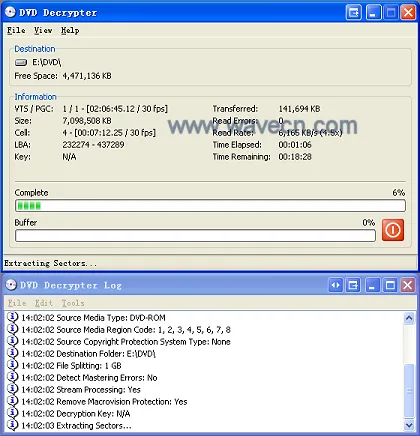Viewport: 420px width, 436px height.
Task: Select log line File Splitting: 1 GB
Action: 71,366
